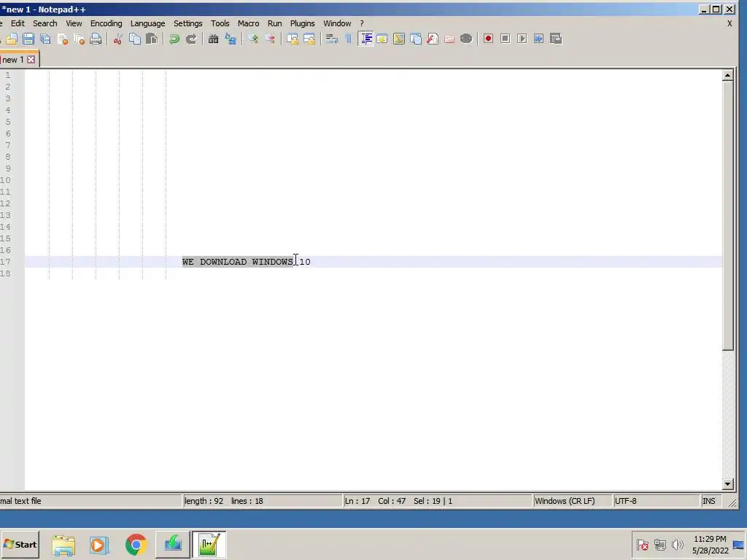This screenshot has width=747, height=560.
Task: Open the Run menu
Action: [x=274, y=23]
